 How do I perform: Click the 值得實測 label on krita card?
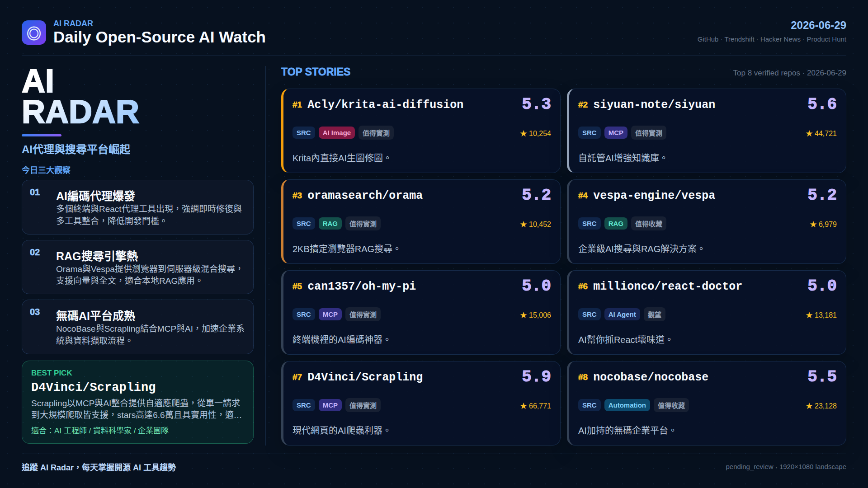pos(376,133)
